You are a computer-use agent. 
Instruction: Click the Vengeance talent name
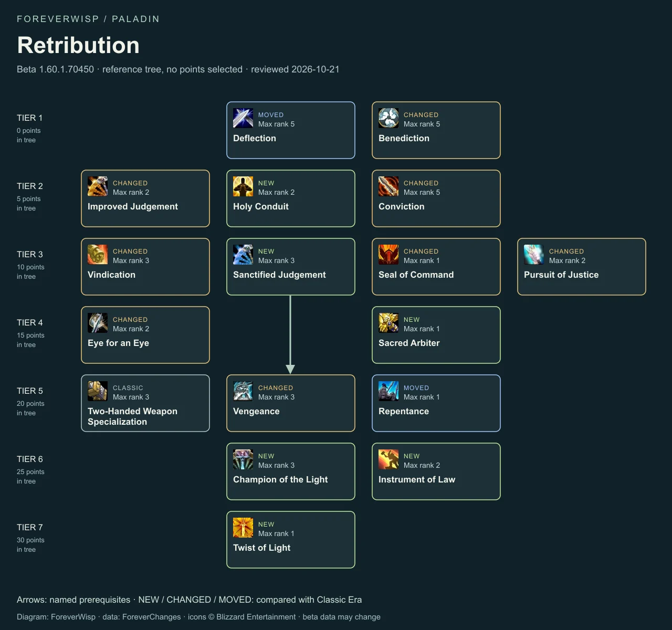(x=256, y=412)
